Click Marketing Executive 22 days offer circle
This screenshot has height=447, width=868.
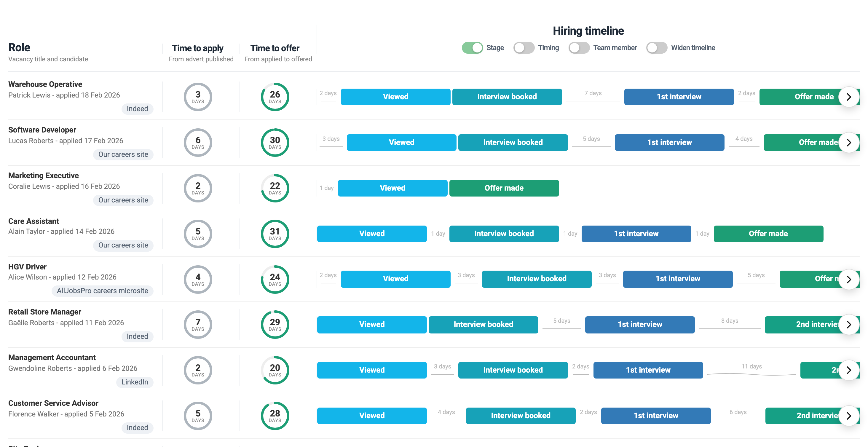pyautogui.click(x=275, y=188)
